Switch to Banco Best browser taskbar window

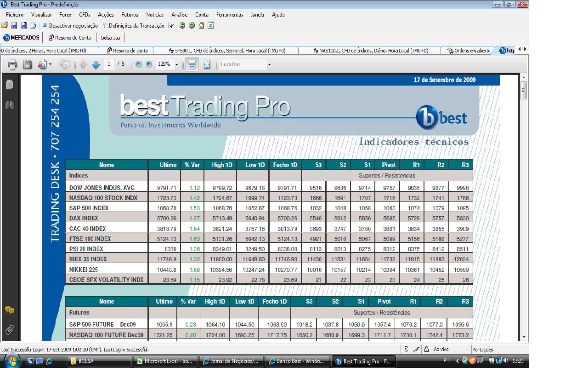[x=298, y=361]
